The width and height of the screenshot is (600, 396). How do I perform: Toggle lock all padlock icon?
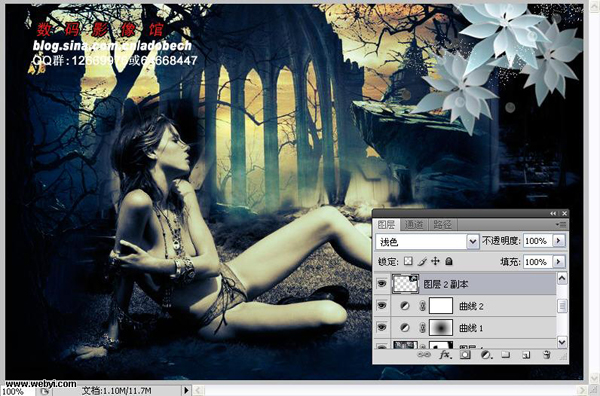coord(449,261)
